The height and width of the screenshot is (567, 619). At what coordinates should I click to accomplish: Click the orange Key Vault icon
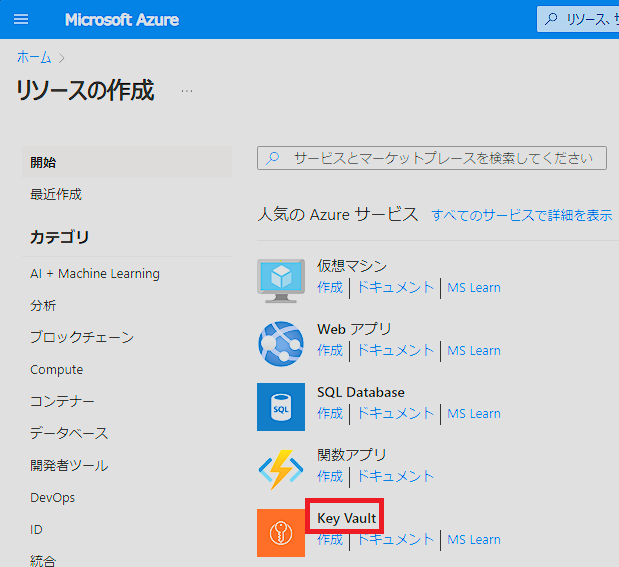coord(281,533)
